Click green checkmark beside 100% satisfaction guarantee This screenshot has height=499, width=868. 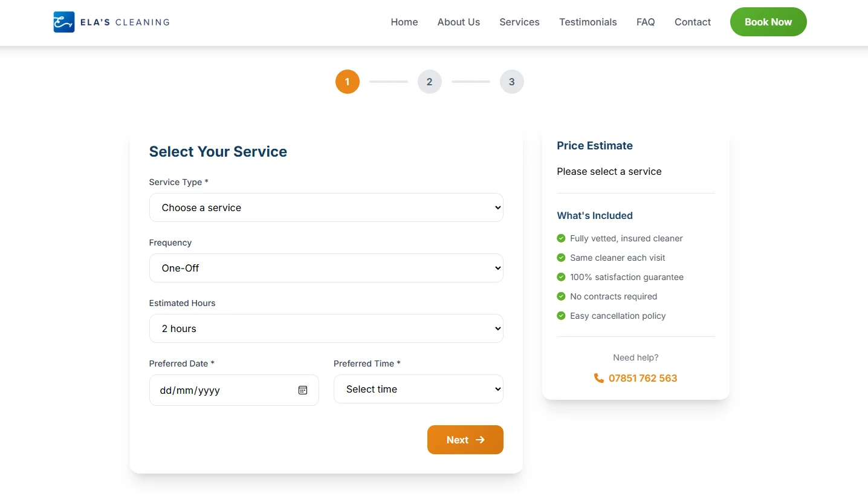561,277
